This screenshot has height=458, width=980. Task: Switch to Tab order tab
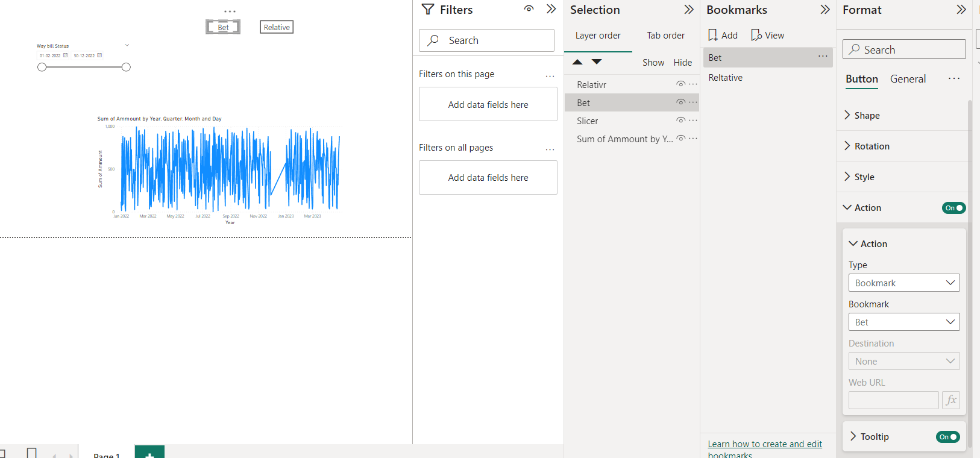click(665, 36)
